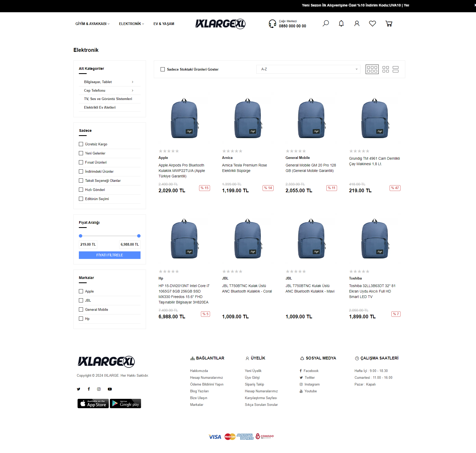Open the A-Z sorting dropdown

tap(308, 69)
